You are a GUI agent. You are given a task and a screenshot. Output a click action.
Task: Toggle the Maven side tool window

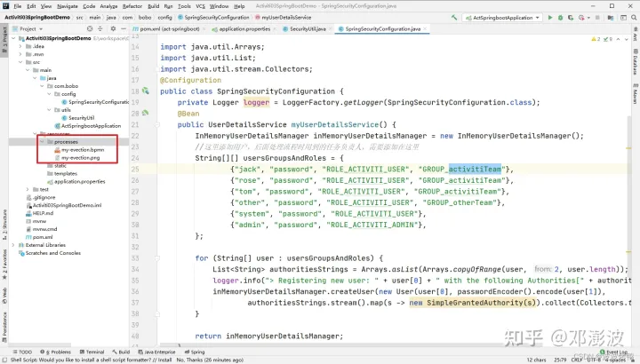[x=635, y=95]
